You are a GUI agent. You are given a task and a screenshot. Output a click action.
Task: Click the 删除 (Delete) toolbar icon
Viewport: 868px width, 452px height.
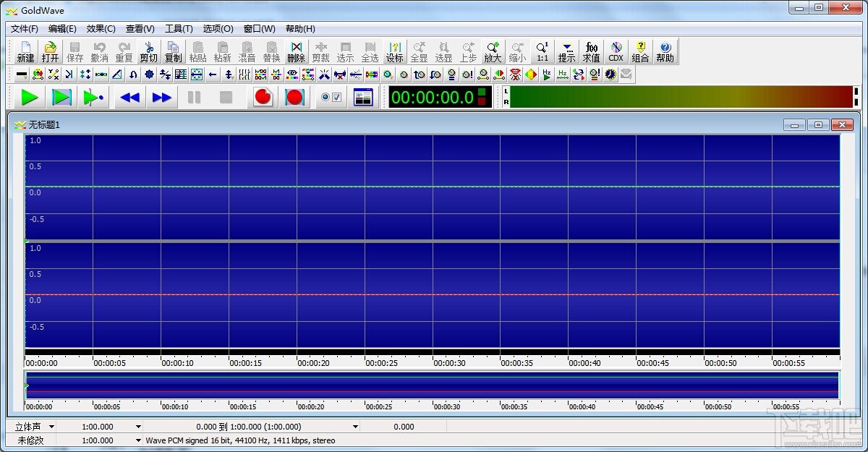[296, 51]
